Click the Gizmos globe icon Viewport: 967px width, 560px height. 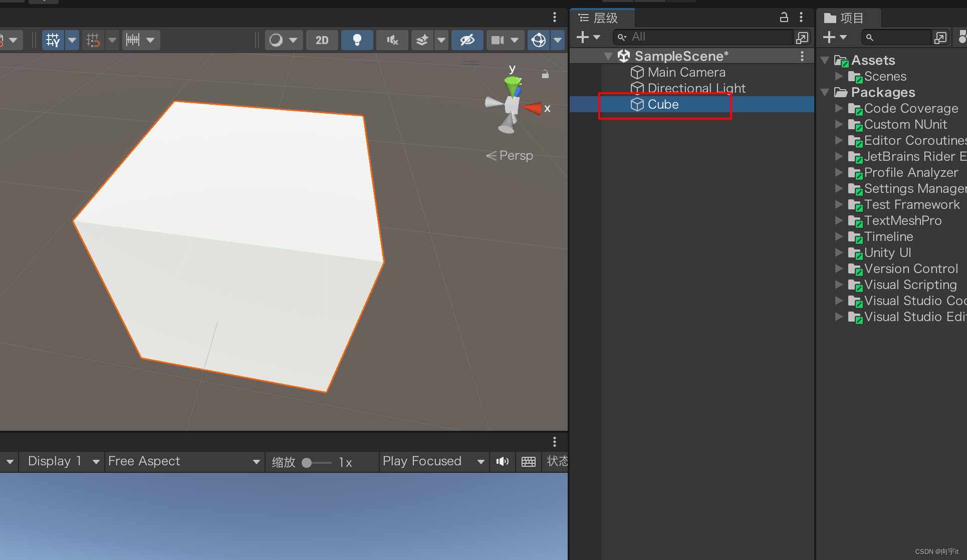pyautogui.click(x=539, y=40)
